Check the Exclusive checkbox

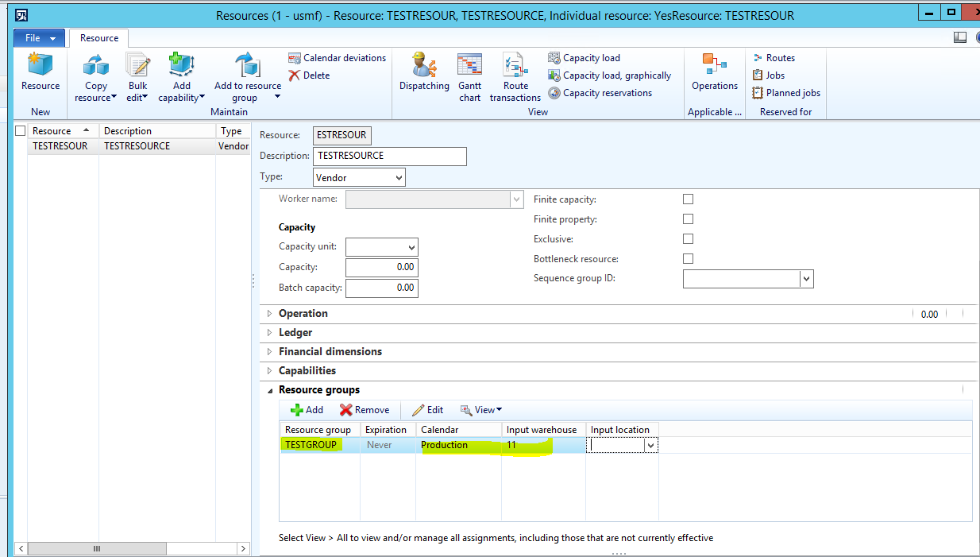(x=688, y=239)
